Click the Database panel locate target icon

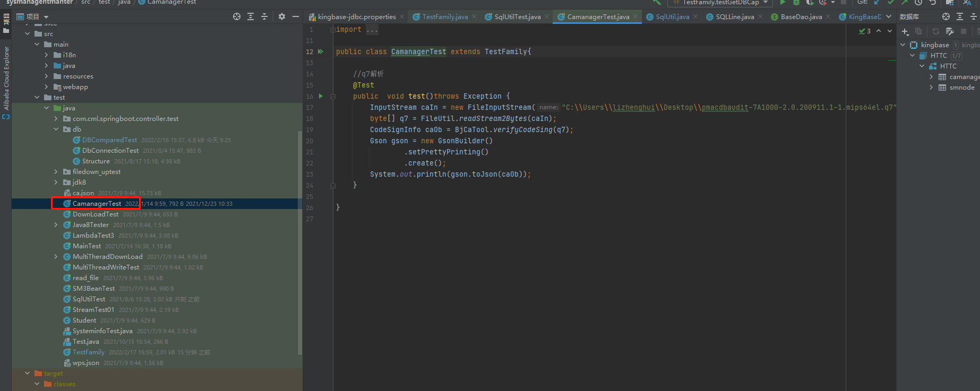[x=946, y=16]
